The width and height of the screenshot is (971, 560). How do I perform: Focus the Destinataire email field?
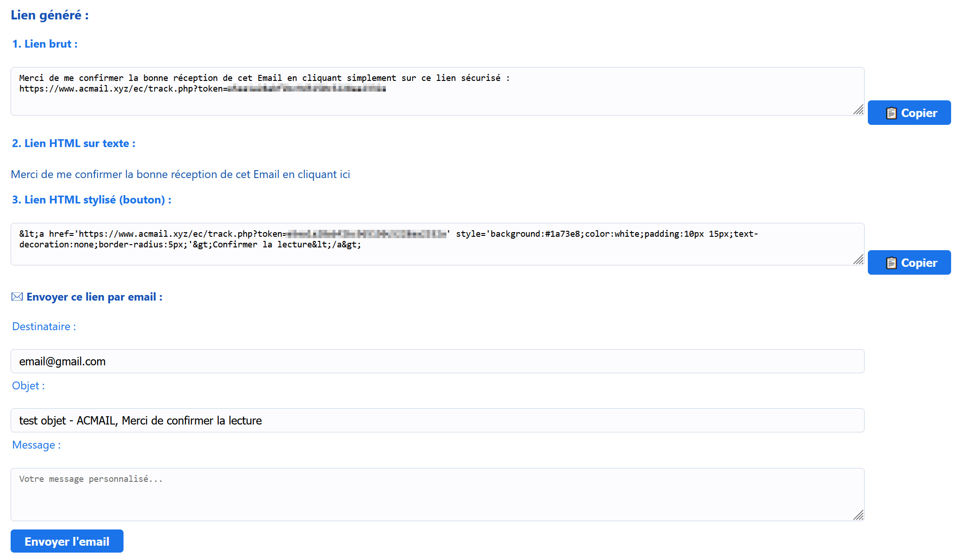[437, 361]
